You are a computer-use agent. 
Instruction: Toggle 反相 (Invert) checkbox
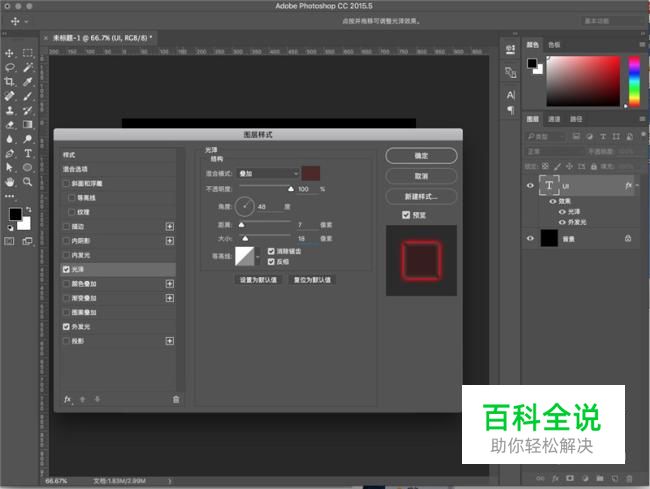tap(271, 261)
